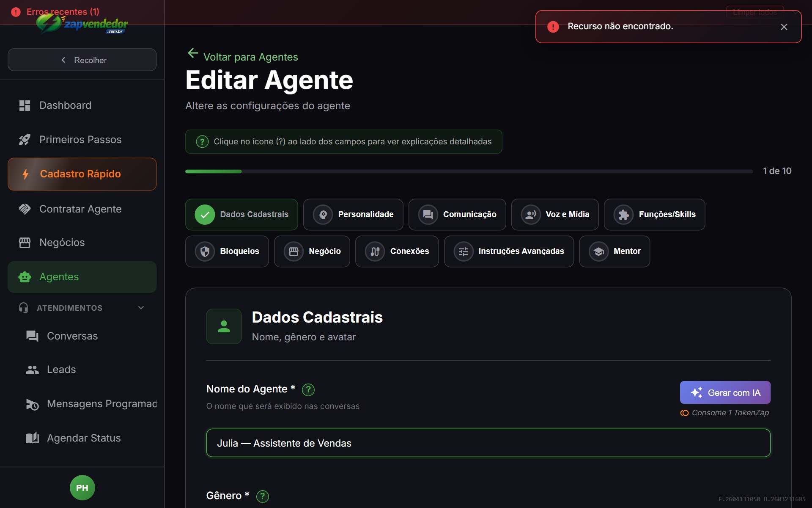Image resolution: width=812 pixels, height=508 pixels.
Task: Click the Cadastro Rápido lightning icon
Action: 25,174
